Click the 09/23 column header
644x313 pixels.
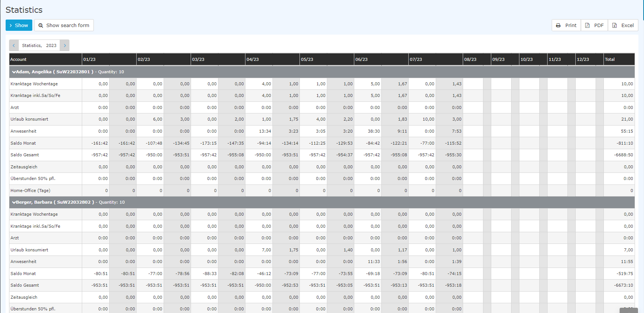pyautogui.click(x=505, y=59)
